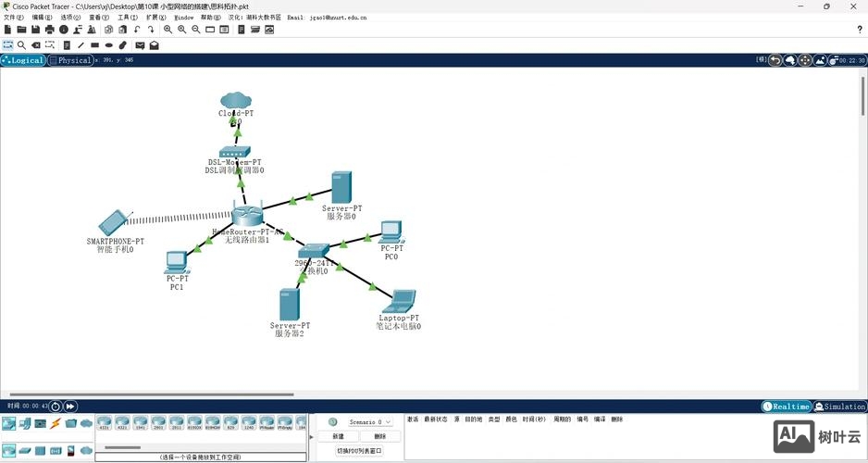Click the print icon in toolbar
Viewport: 868px width, 463px height.
(x=49, y=30)
